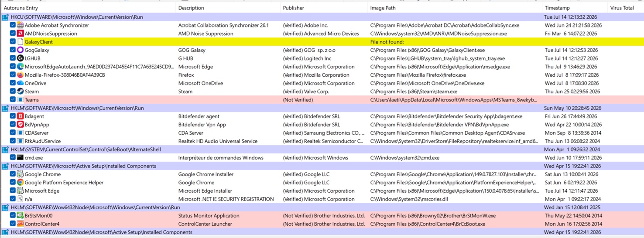Click the 'Interpréteur de commandes Windows' description
The width and height of the screenshot is (644, 238).
221,158
